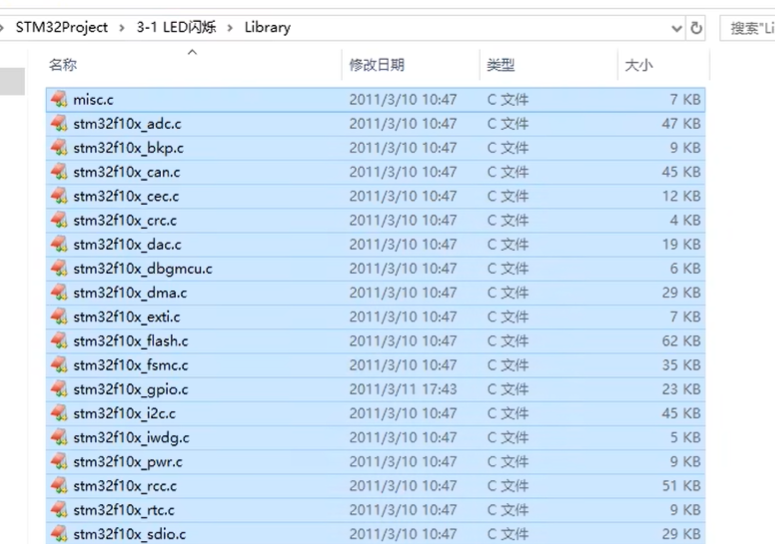
Task: Select the file name stm32f10x_fsmc.c
Action: tap(130, 365)
